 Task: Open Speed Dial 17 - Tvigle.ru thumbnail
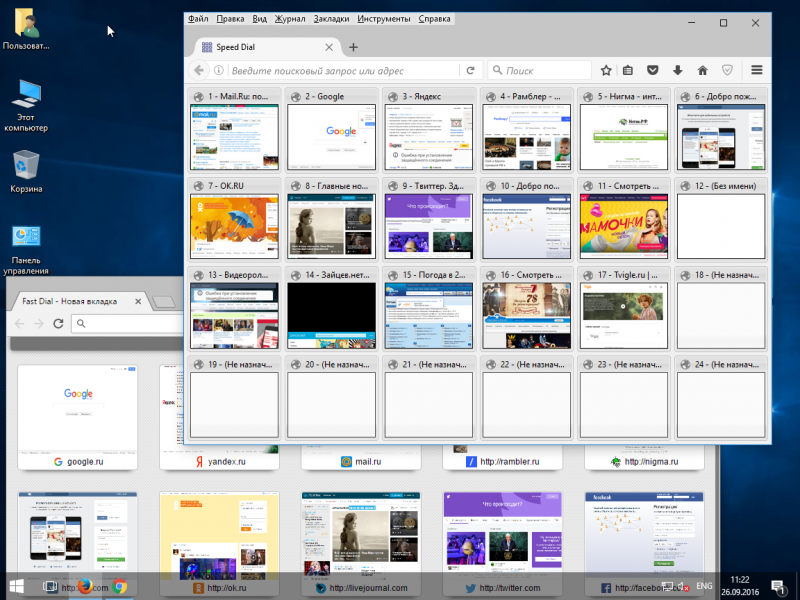point(623,315)
